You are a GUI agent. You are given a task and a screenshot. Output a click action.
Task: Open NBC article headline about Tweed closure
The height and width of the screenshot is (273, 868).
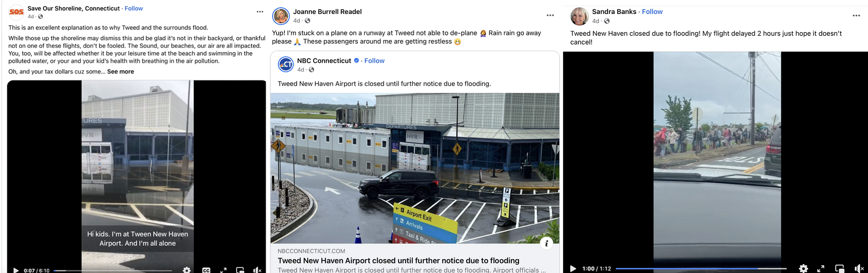pos(399,261)
